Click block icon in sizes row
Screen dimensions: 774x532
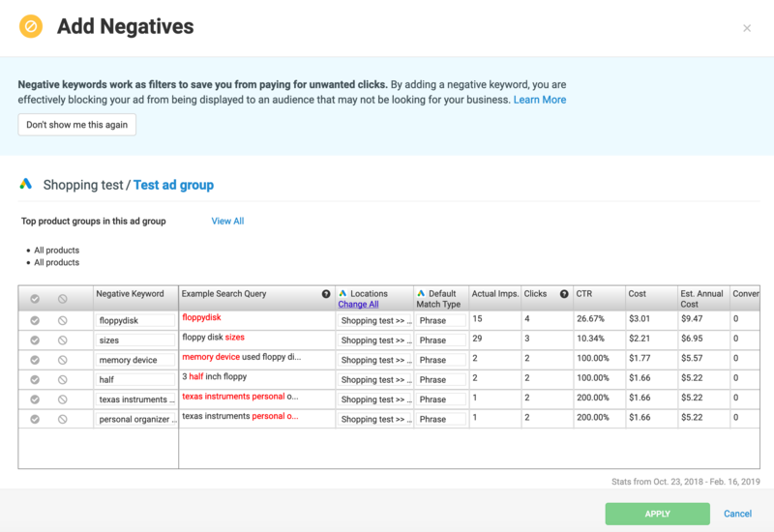(62, 340)
